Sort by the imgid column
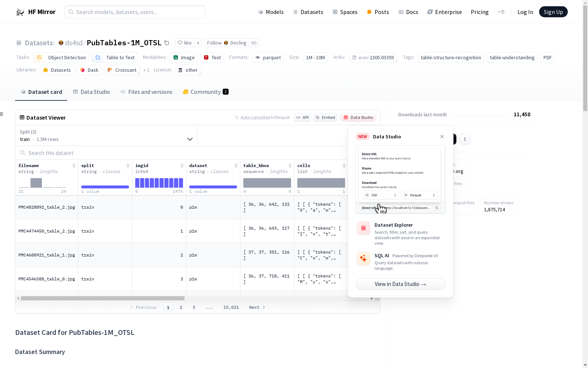 (x=182, y=166)
